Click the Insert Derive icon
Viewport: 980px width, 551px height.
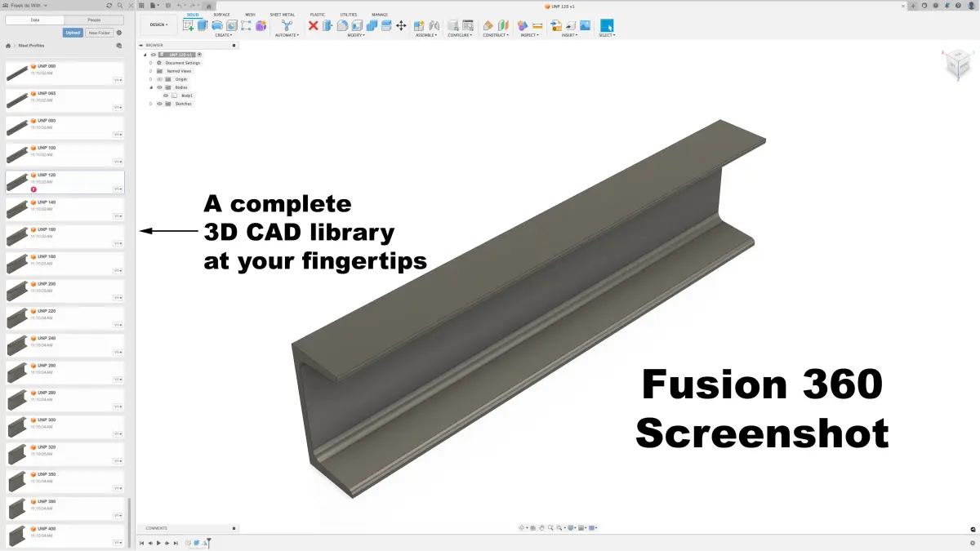point(556,25)
